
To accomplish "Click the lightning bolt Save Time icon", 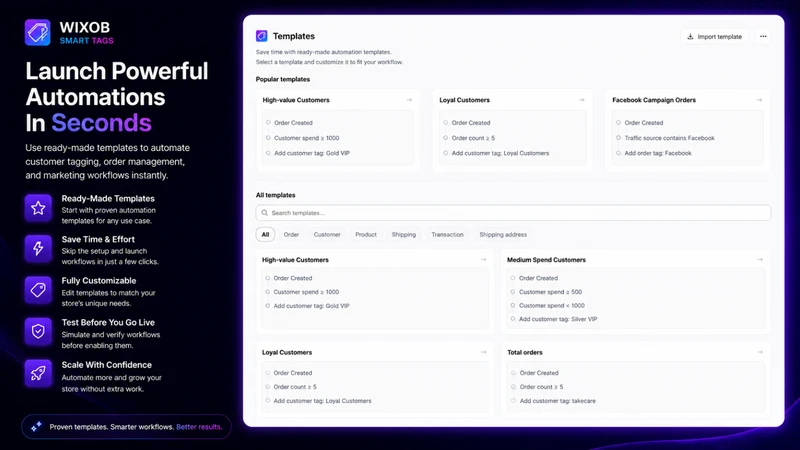I will pos(38,249).
